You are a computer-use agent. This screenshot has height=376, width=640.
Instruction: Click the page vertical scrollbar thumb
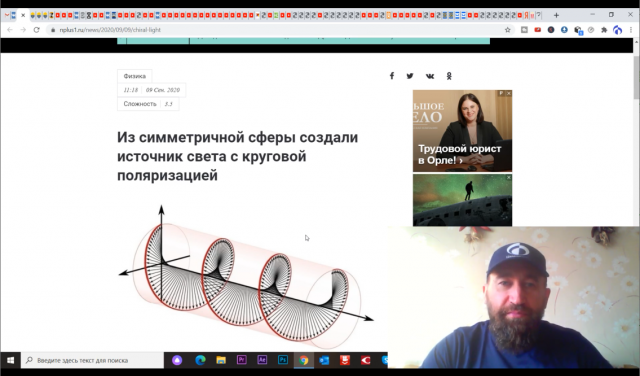636,77
